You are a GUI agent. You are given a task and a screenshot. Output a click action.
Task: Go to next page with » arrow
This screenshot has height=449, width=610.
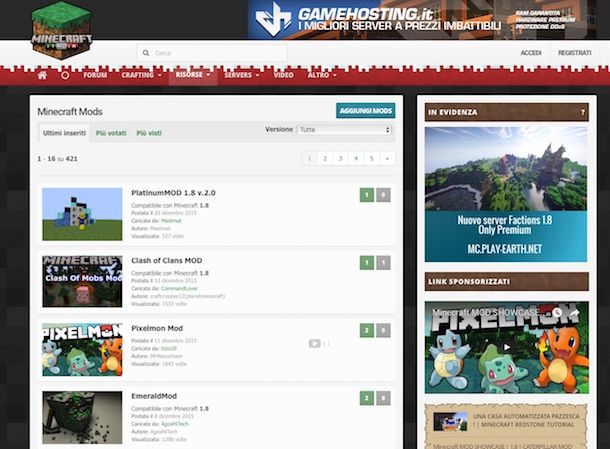coord(387,158)
